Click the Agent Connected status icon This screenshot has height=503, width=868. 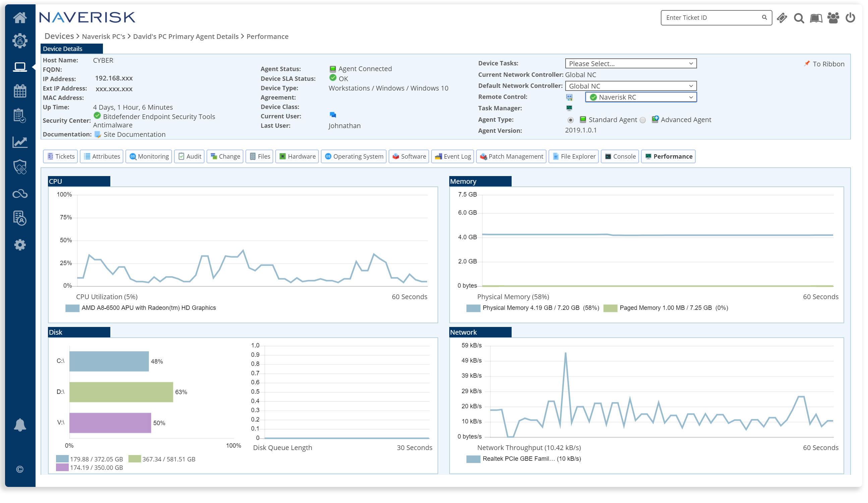coord(333,69)
